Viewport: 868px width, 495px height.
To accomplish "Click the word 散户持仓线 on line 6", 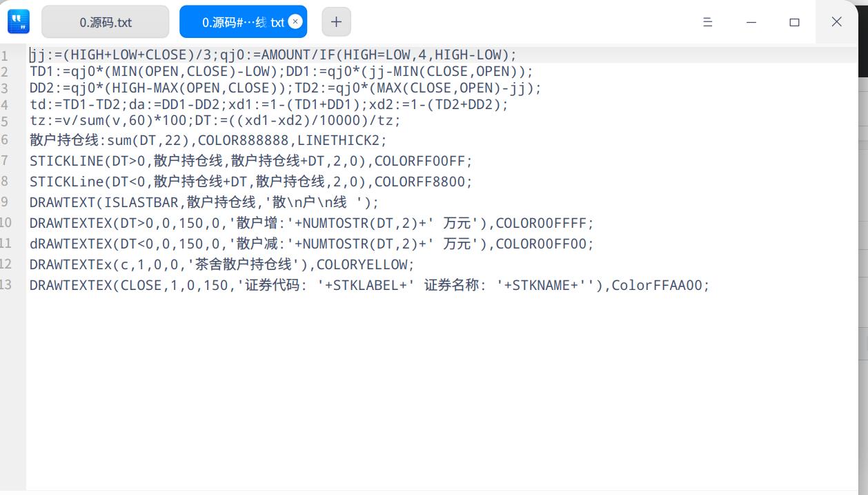I will coord(62,140).
